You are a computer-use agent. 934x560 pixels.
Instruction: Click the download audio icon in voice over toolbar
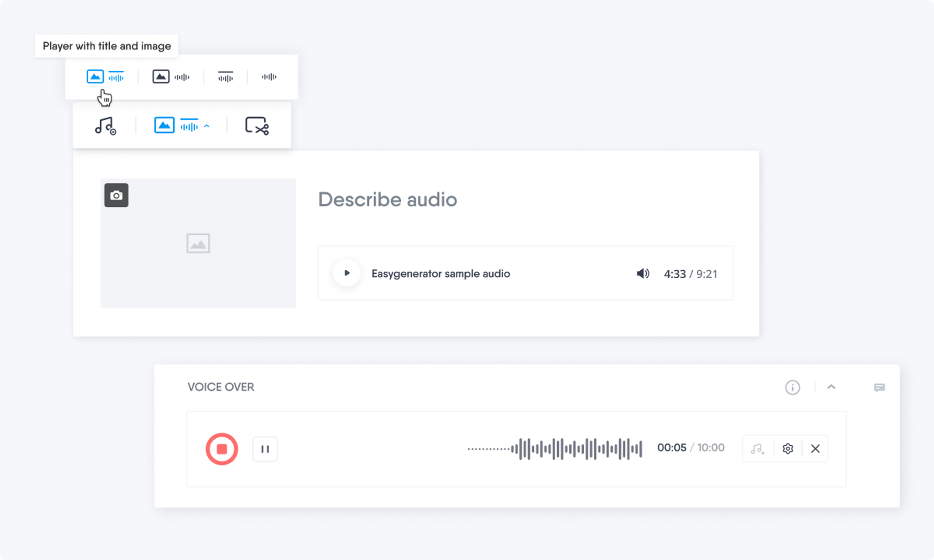coord(757,448)
